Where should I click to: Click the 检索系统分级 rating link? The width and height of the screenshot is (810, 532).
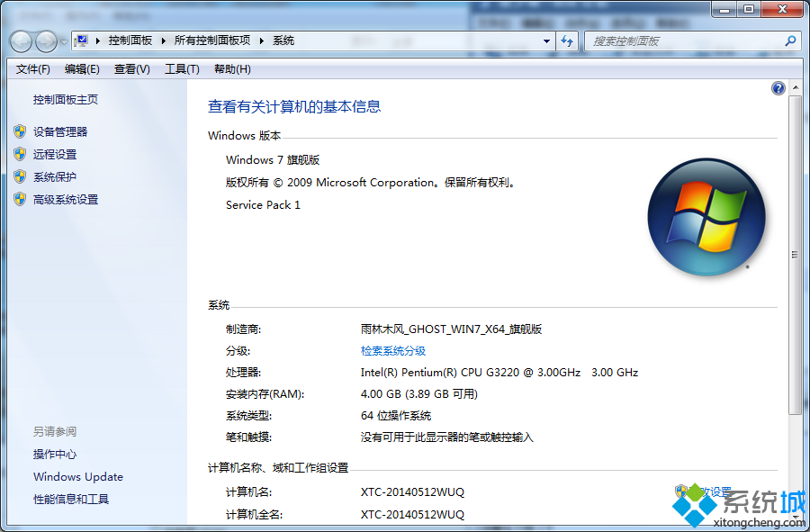[393, 351]
